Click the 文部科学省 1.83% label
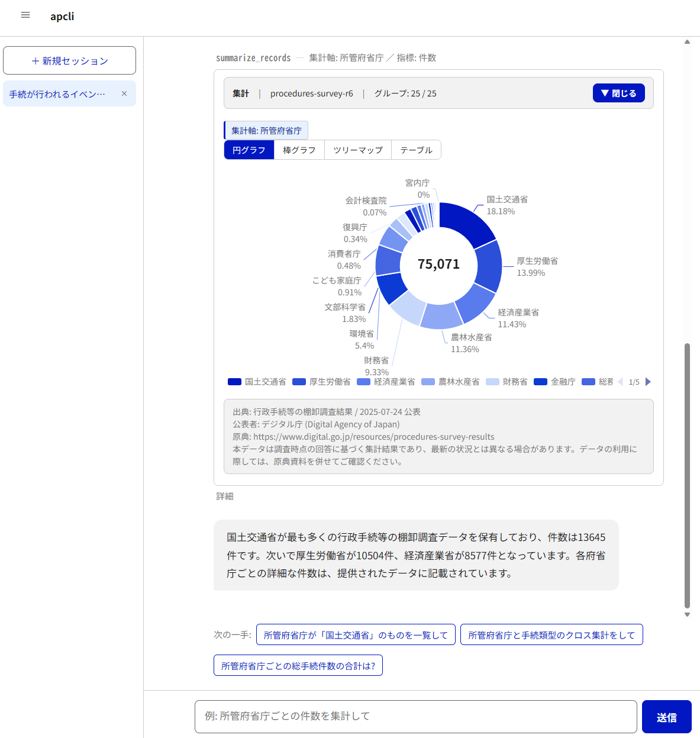This screenshot has height=738, width=700. point(345,312)
